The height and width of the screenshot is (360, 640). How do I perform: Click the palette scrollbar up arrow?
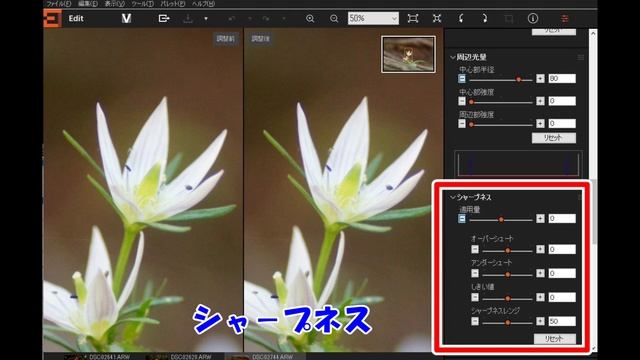(x=593, y=34)
